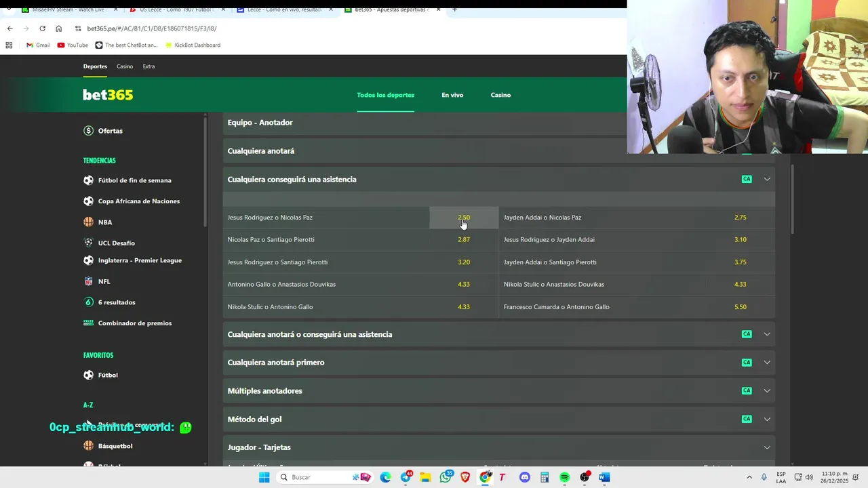Click the Combinador de premios icon
868x488 pixels.
pos(88,323)
